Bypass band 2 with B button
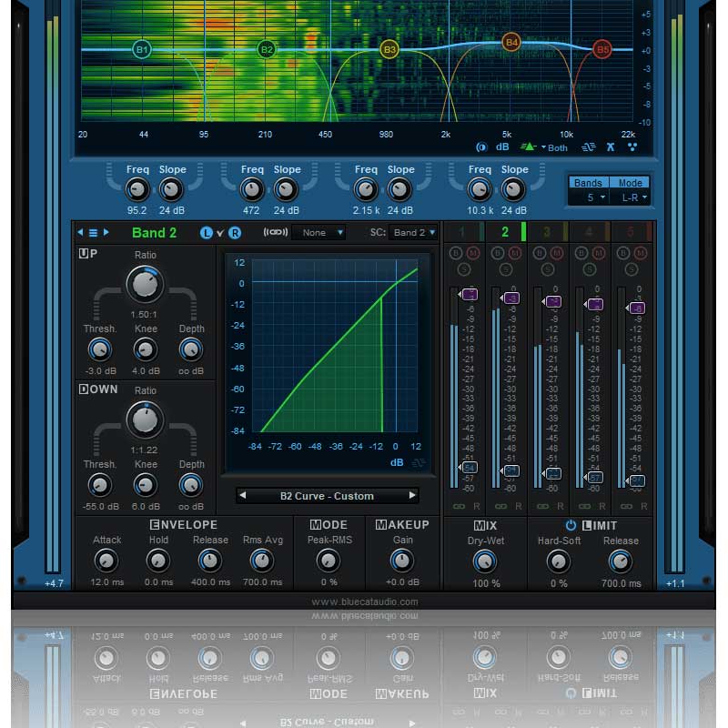Screen dimensions: 728x728 pos(497,254)
